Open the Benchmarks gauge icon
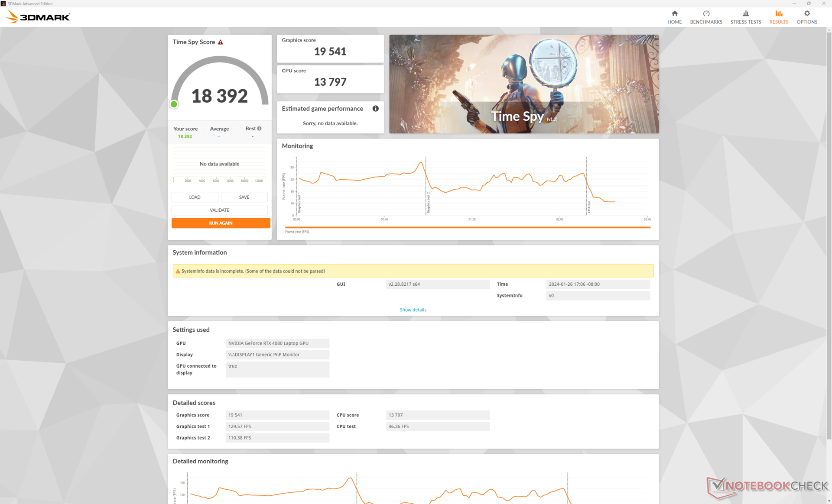 pos(706,13)
